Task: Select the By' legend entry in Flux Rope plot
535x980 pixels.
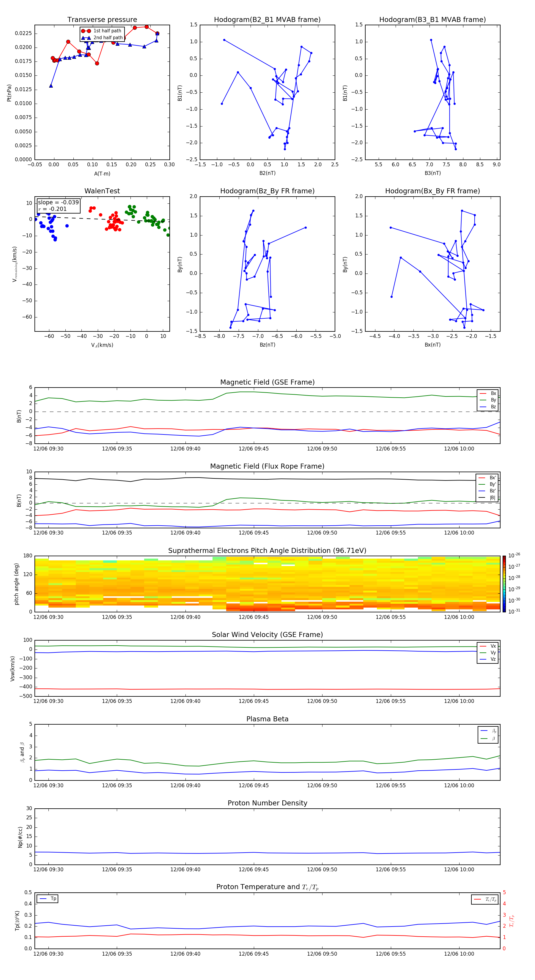Action: pos(487,485)
